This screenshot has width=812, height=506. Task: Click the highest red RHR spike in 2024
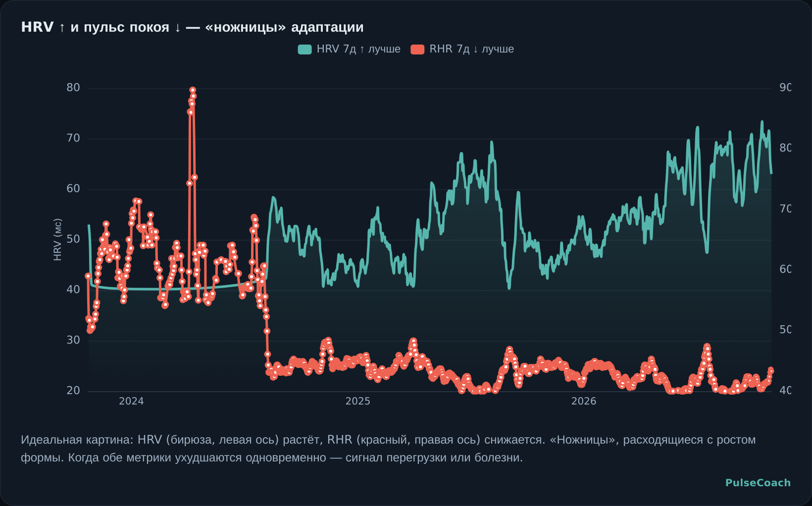point(193,90)
